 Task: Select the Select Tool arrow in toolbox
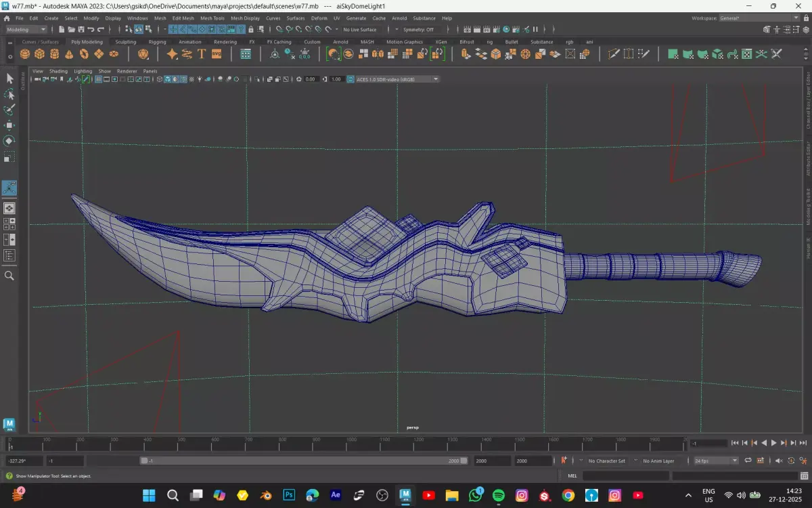pos(9,79)
